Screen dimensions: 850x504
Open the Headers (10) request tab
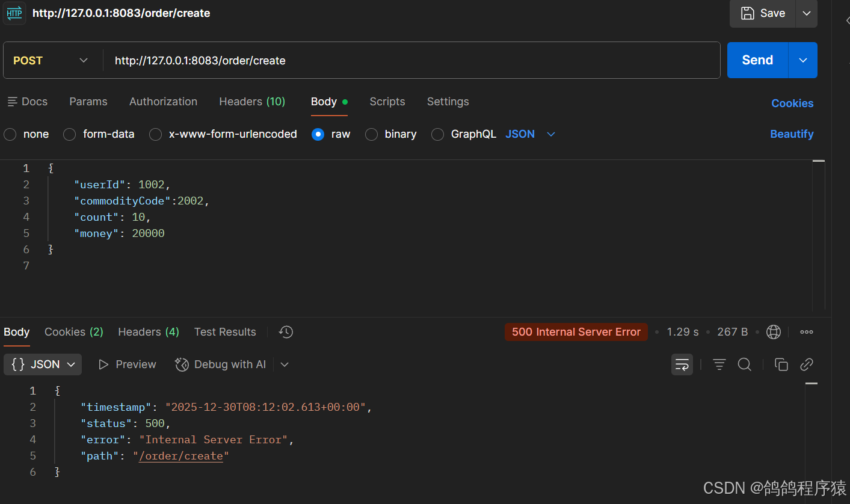(x=252, y=102)
